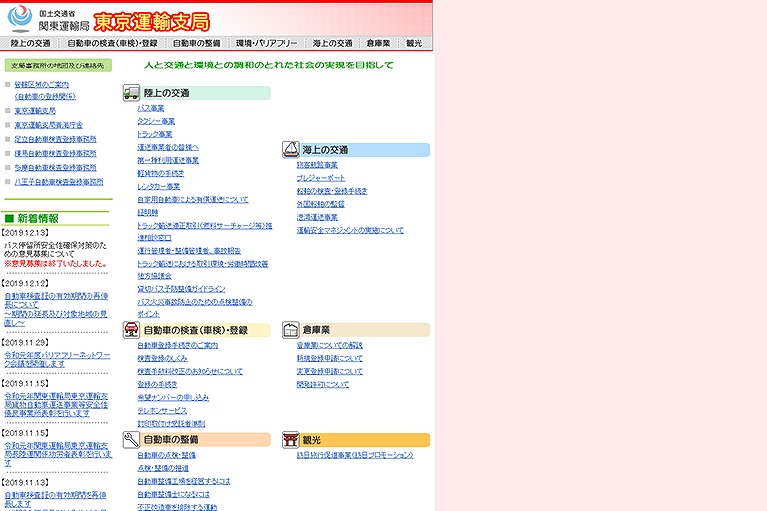The width and height of the screenshot is (767, 511).
Task: Open the 足立自動車検査登録事務所 link
Action: point(55,139)
